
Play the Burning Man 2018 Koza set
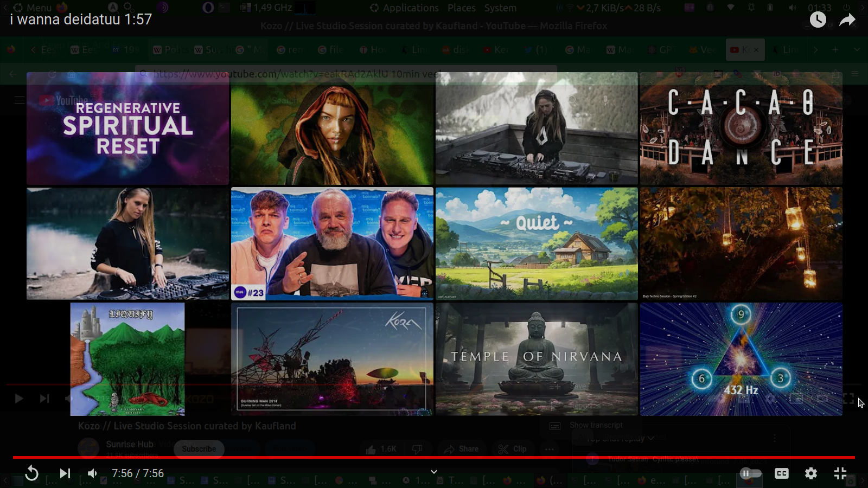(332, 359)
